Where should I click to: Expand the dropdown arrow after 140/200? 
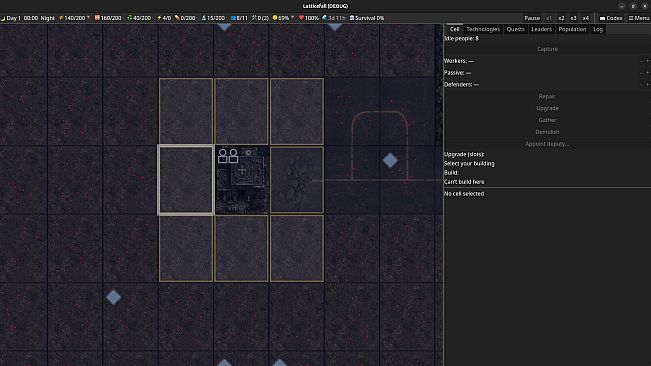pos(88,18)
